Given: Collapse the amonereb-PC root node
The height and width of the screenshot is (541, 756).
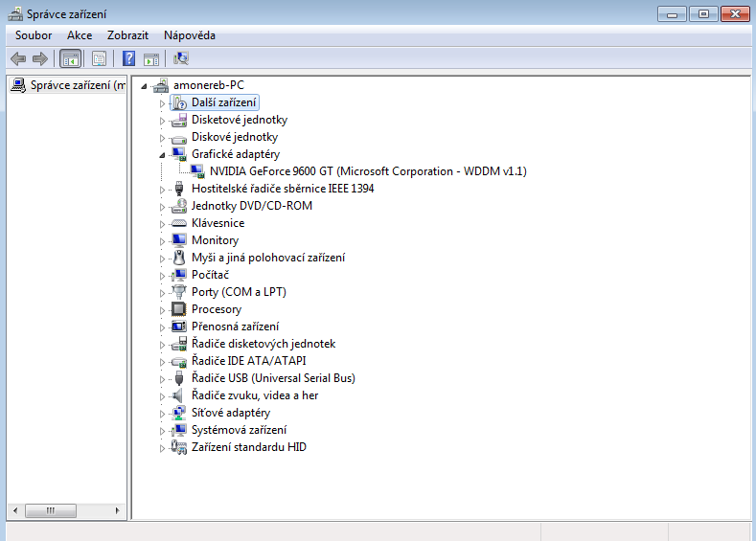Looking at the screenshot, I should click(144, 86).
